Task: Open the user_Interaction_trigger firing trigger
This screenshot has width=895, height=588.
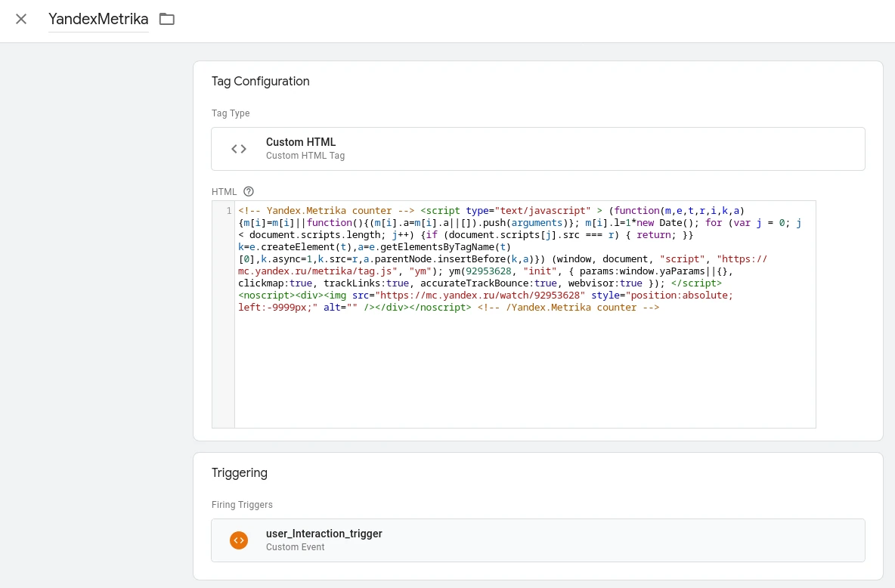Action: [324, 534]
